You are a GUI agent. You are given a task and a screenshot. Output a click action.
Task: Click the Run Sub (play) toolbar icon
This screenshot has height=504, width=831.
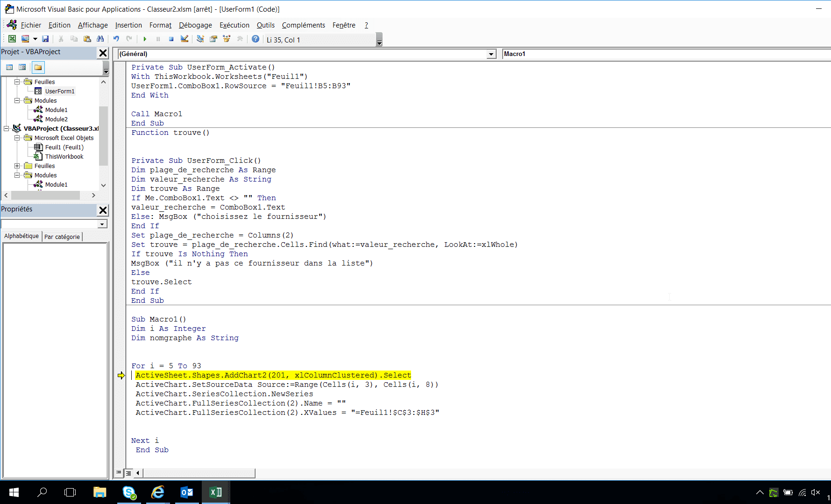(x=145, y=39)
